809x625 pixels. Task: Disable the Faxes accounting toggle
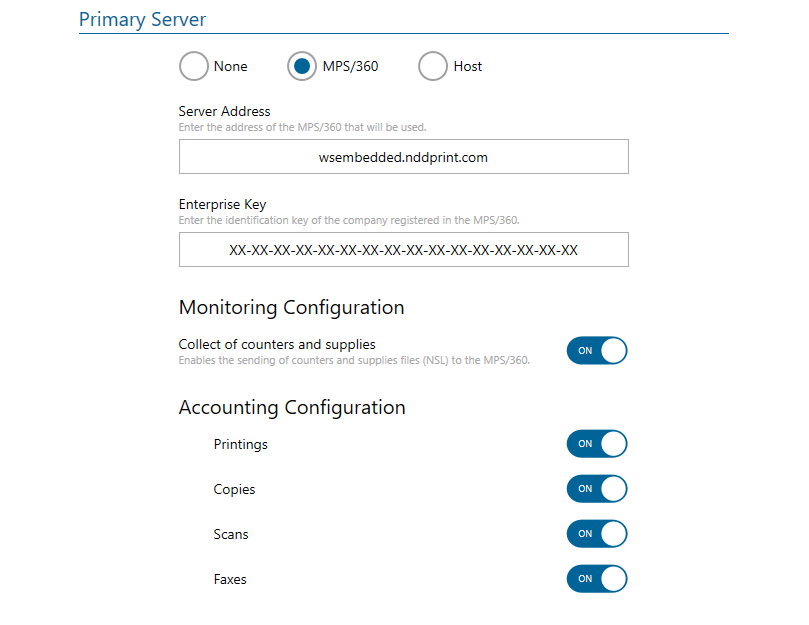tap(597, 579)
